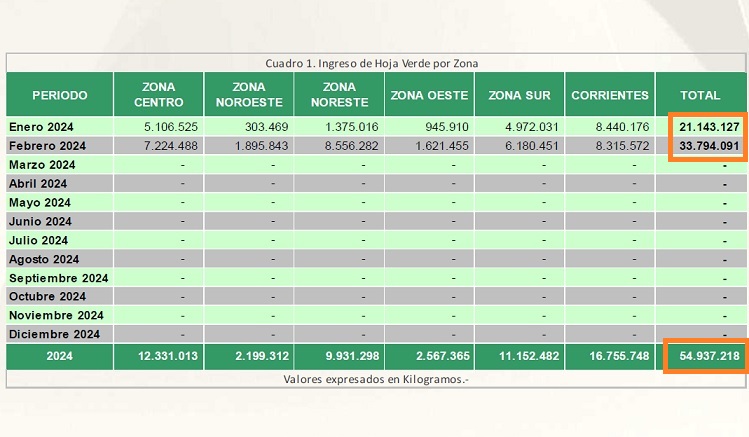Select the ZONA SUR column header
This screenshot has width=749, height=437.
pyautogui.click(x=519, y=95)
